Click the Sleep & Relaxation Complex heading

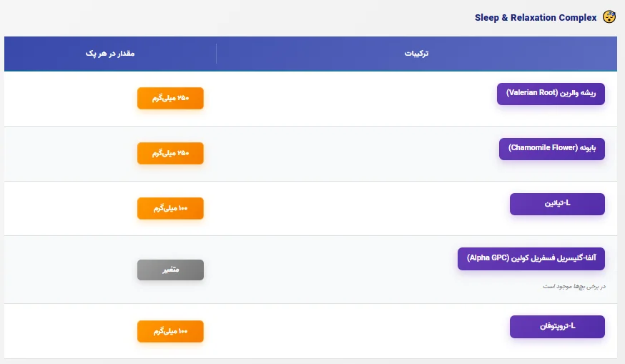point(536,17)
